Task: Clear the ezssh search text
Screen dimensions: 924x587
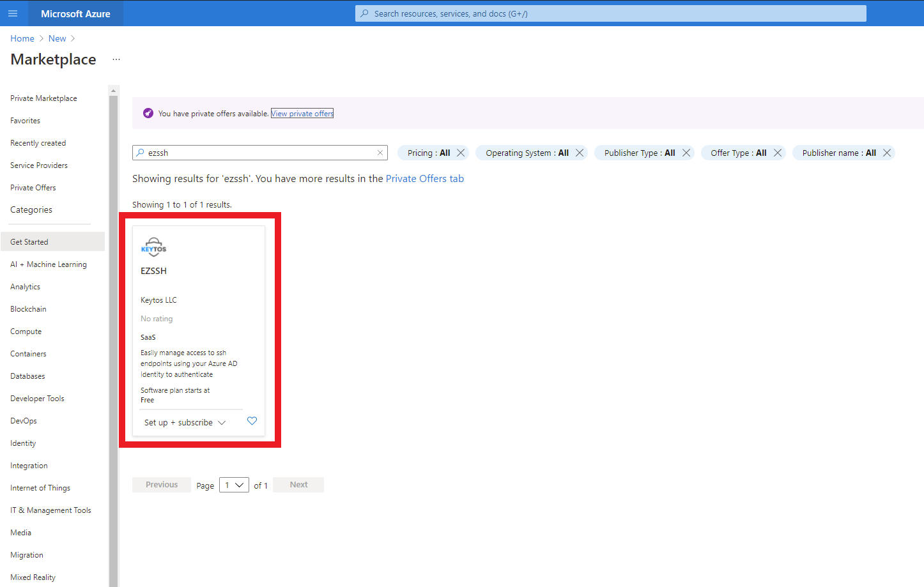Action: (x=380, y=153)
